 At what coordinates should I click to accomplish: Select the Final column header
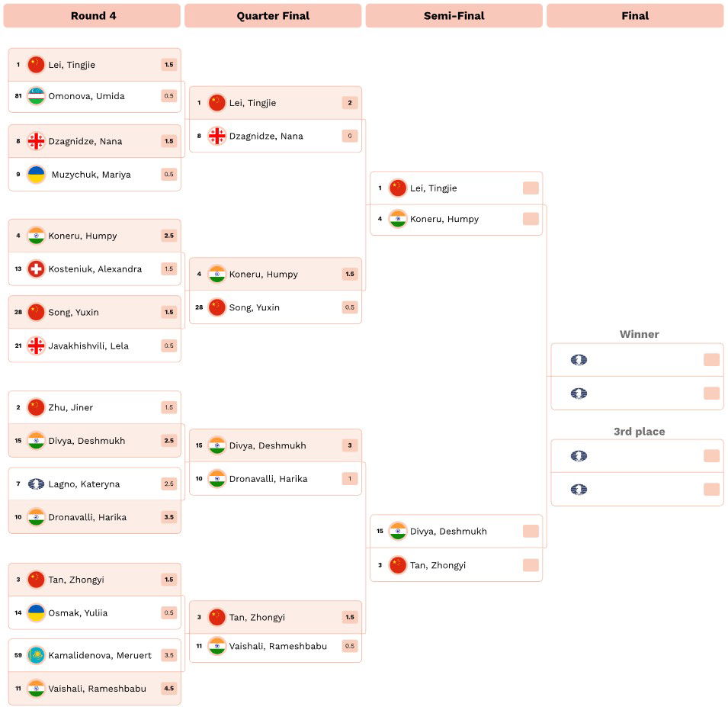635,16
